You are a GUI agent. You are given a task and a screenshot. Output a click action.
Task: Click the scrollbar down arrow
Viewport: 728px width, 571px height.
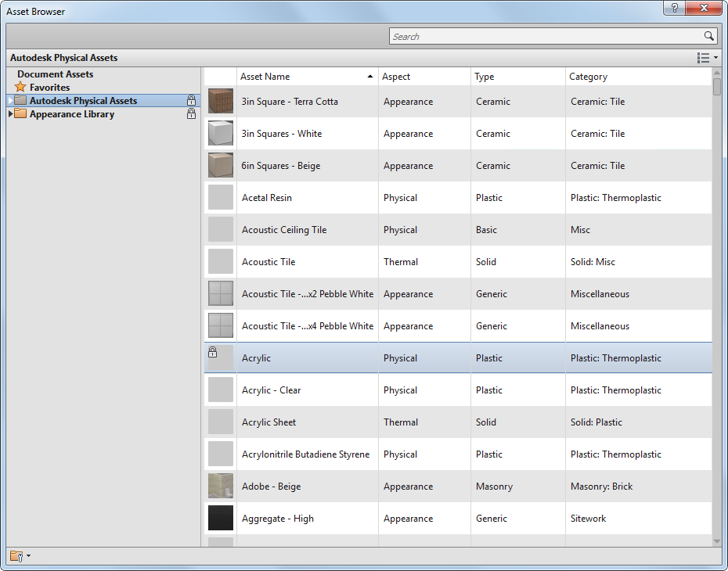pyautogui.click(x=717, y=541)
